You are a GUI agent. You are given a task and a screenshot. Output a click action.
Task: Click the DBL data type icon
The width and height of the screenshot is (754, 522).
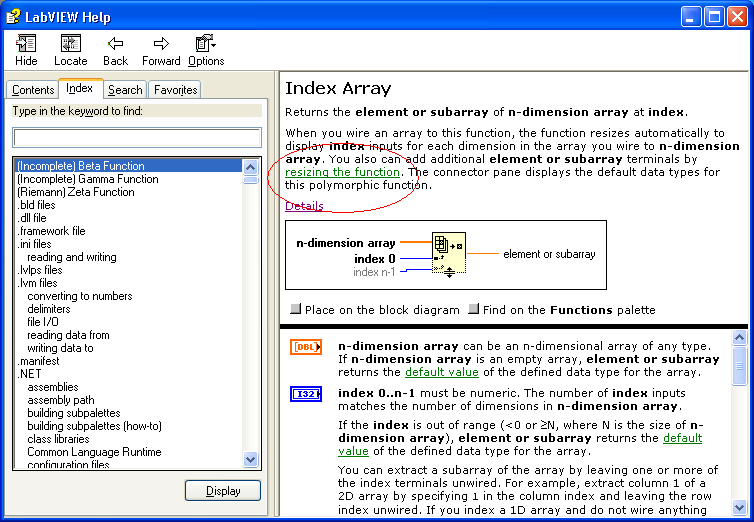(x=305, y=347)
